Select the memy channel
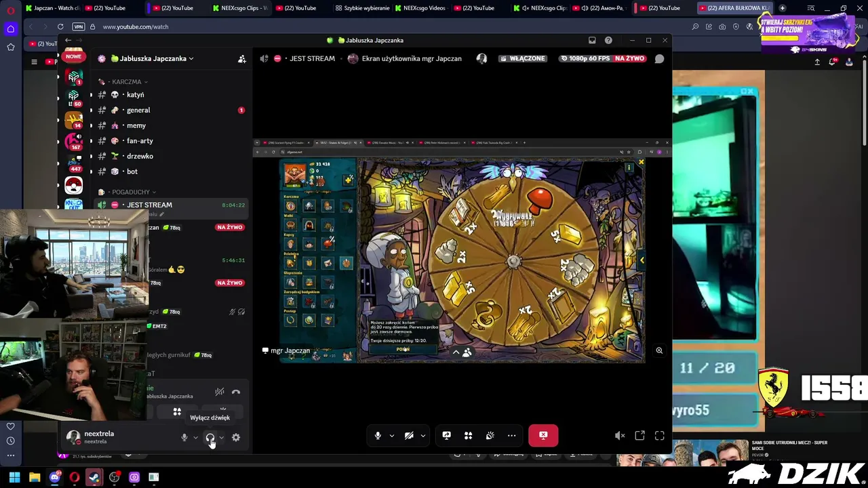Screen dimensions: 868x488 pyautogui.click(x=136, y=125)
